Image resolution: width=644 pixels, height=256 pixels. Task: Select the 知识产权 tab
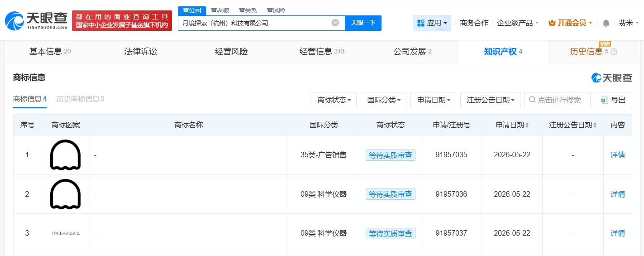point(503,52)
